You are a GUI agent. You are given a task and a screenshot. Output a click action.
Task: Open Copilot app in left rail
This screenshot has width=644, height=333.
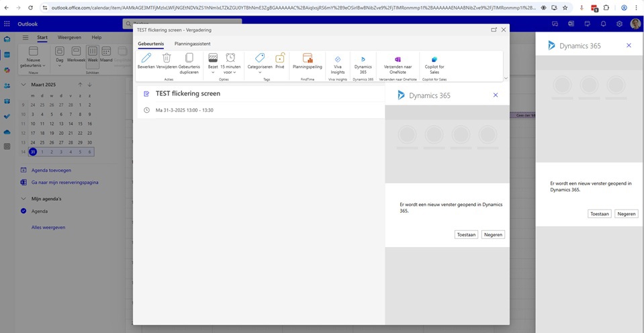pyautogui.click(x=7, y=70)
